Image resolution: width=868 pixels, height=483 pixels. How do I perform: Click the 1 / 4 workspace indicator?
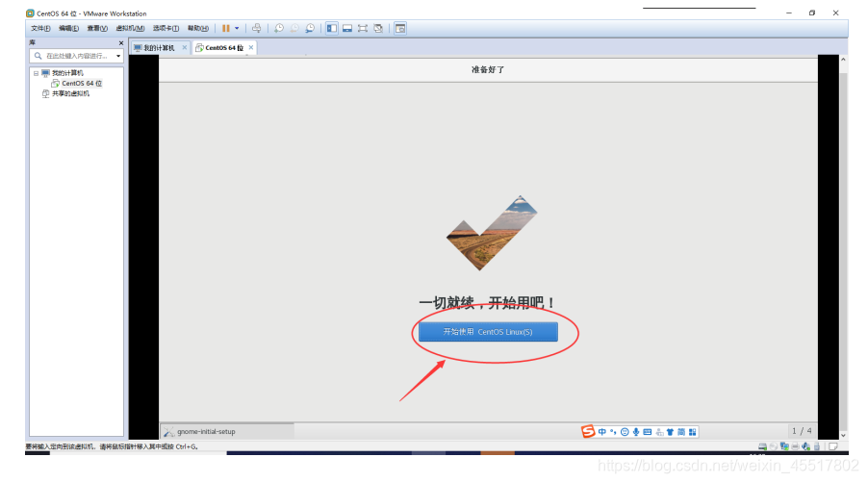pyautogui.click(x=802, y=430)
